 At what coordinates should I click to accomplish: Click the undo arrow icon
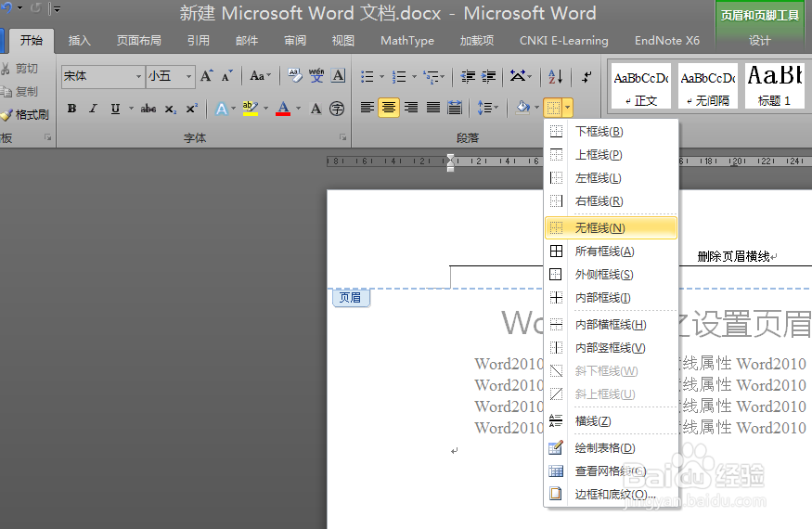pos(6,7)
